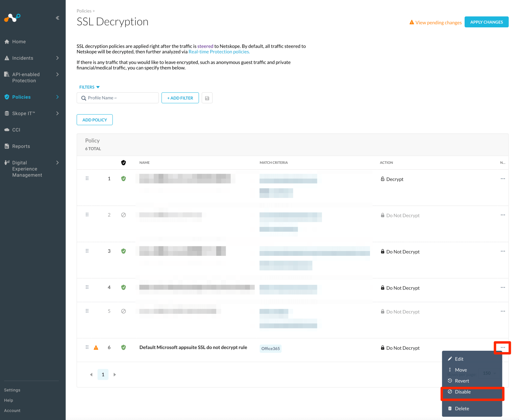
Task: Click the CCI cloud icon
Action: pyautogui.click(x=7, y=130)
